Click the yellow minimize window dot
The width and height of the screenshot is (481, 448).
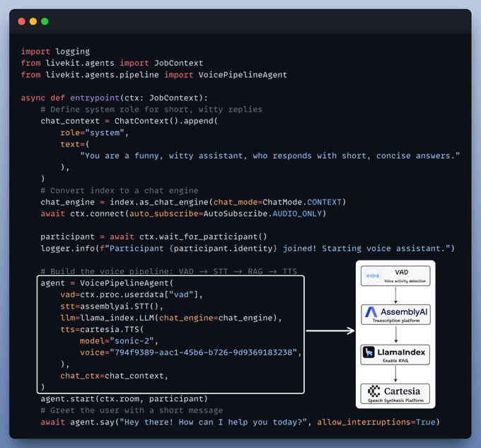click(33, 21)
